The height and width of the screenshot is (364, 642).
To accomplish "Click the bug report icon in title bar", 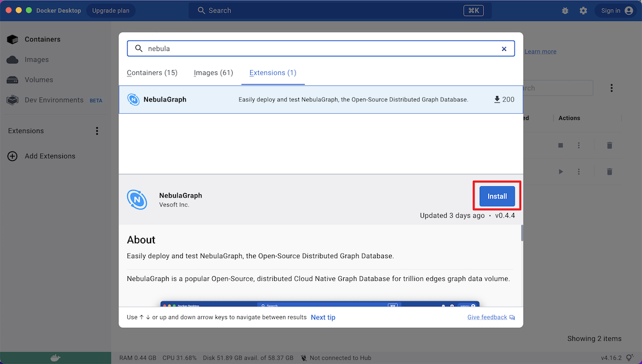I will point(565,11).
